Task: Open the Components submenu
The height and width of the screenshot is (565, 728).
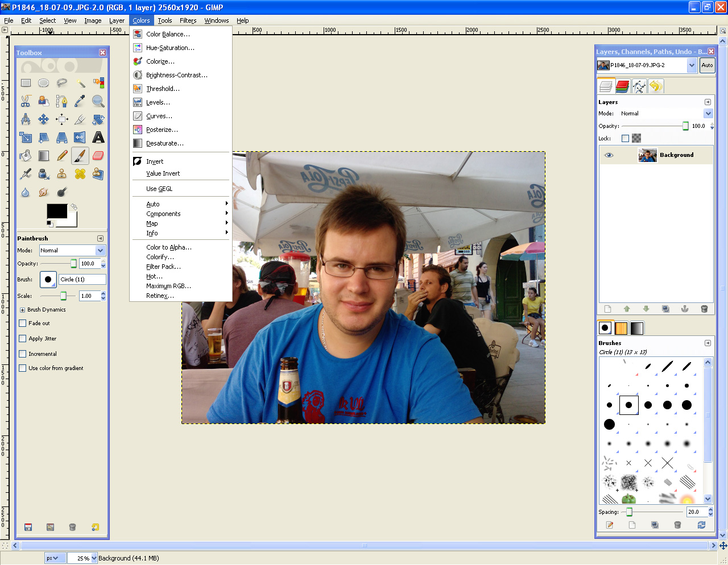Action: click(x=181, y=214)
